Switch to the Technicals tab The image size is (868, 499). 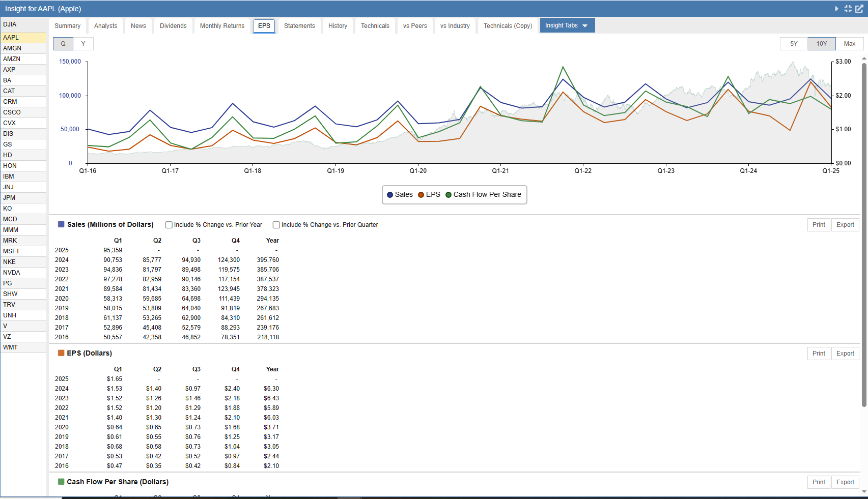click(375, 26)
